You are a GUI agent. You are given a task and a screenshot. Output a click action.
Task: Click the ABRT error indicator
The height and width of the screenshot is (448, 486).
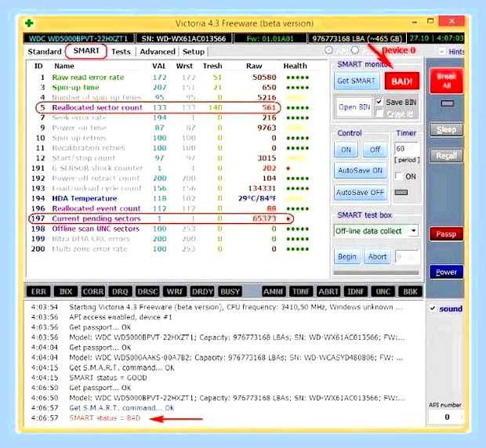328,291
